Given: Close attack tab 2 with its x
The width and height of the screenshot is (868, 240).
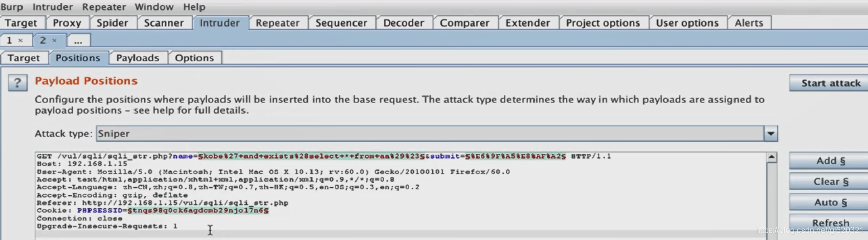Looking at the screenshot, I should [x=54, y=40].
